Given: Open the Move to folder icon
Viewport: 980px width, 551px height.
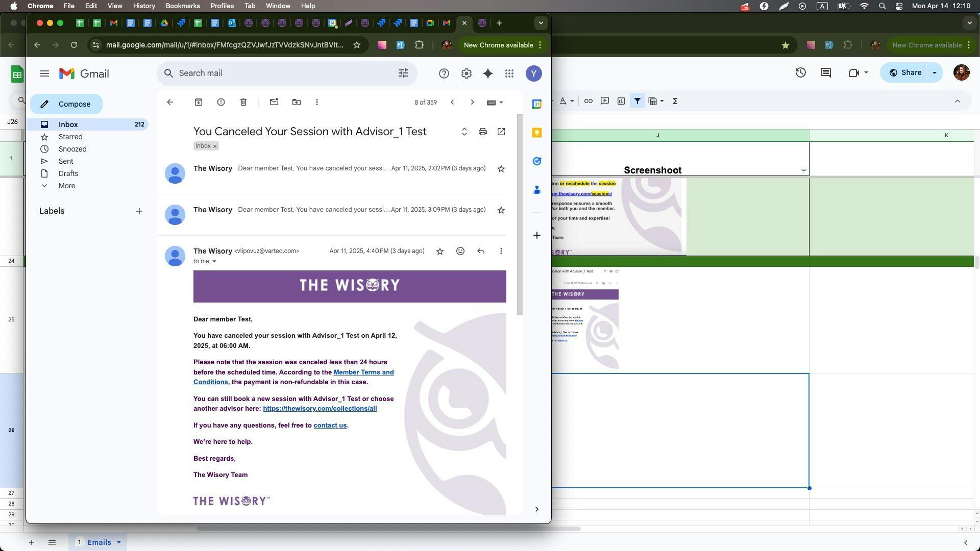Looking at the screenshot, I should coord(297,102).
